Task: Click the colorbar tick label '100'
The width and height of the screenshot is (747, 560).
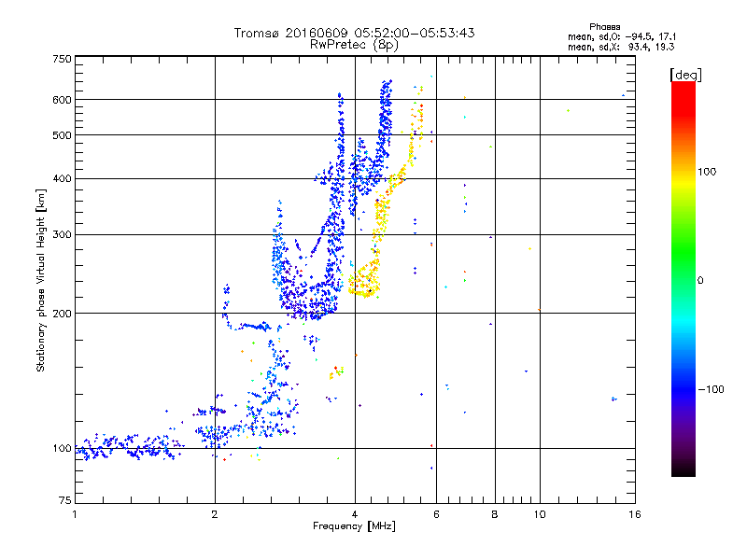Action: point(707,172)
